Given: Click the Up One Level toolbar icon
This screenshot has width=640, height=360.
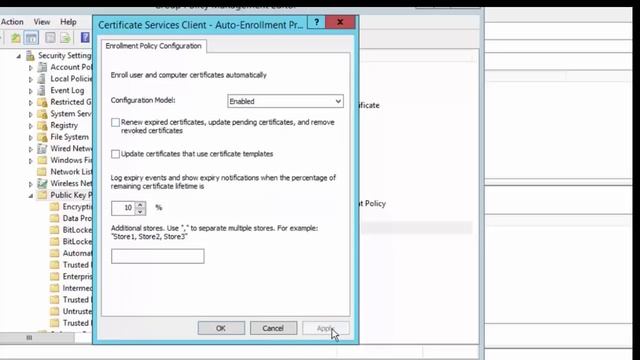Looking at the screenshot, I should coord(16,38).
